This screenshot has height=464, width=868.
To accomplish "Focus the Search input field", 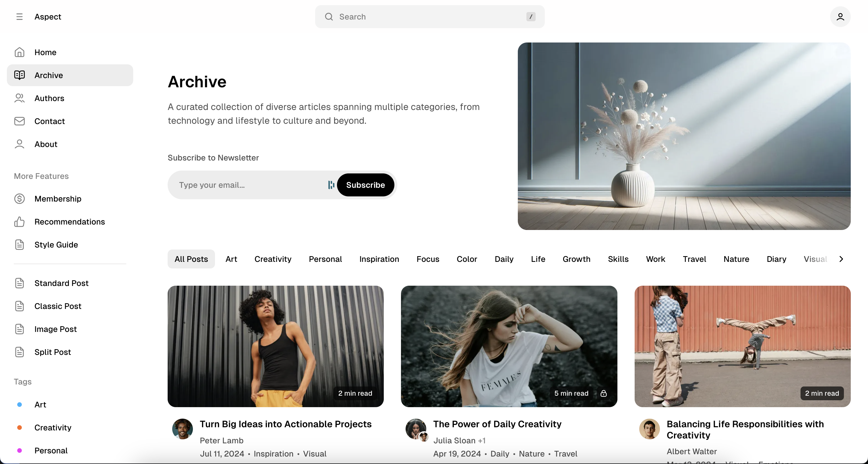I will 430,17.
